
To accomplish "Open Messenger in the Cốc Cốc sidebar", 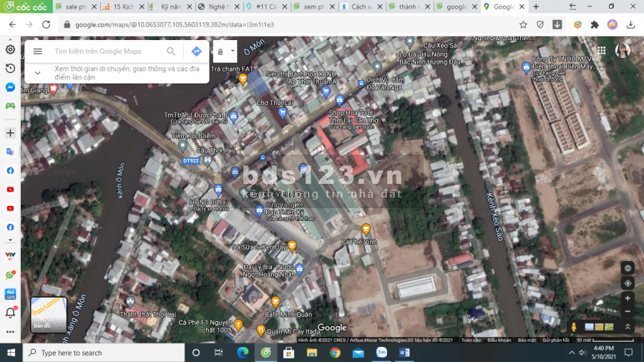I will click(10, 87).
